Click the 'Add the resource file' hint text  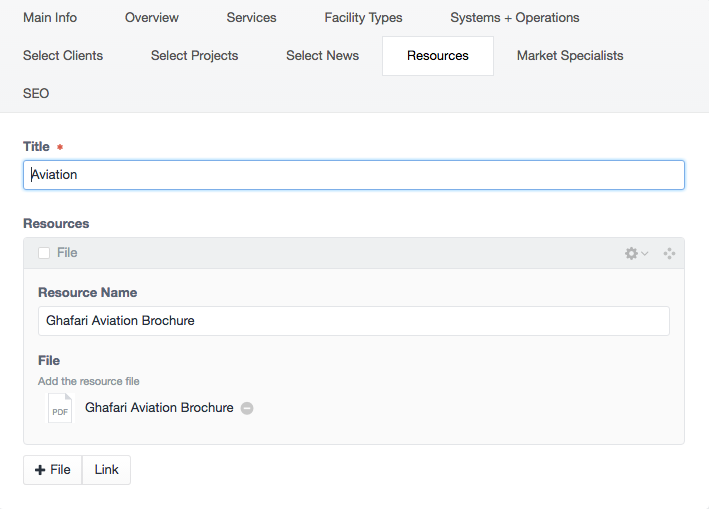tap(89, 382)
